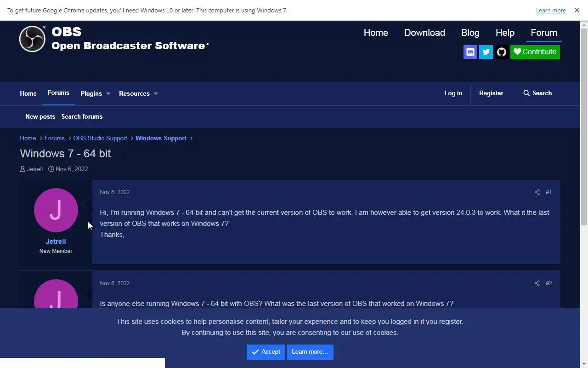588x368 pixels.
Task: Click Register link
Action: tap(491, 93)
